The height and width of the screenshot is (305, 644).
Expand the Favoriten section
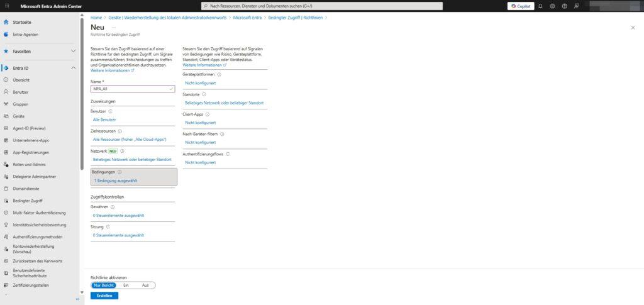[x=74, y=52]
